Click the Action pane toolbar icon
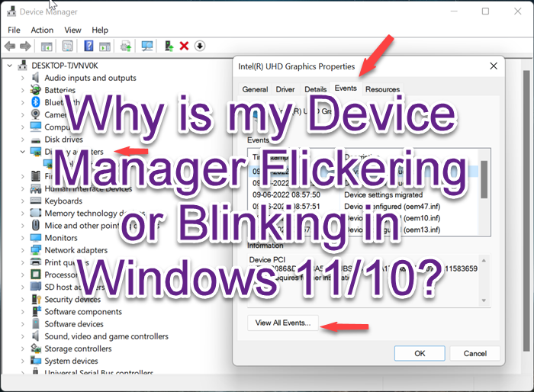 (105, 46)
